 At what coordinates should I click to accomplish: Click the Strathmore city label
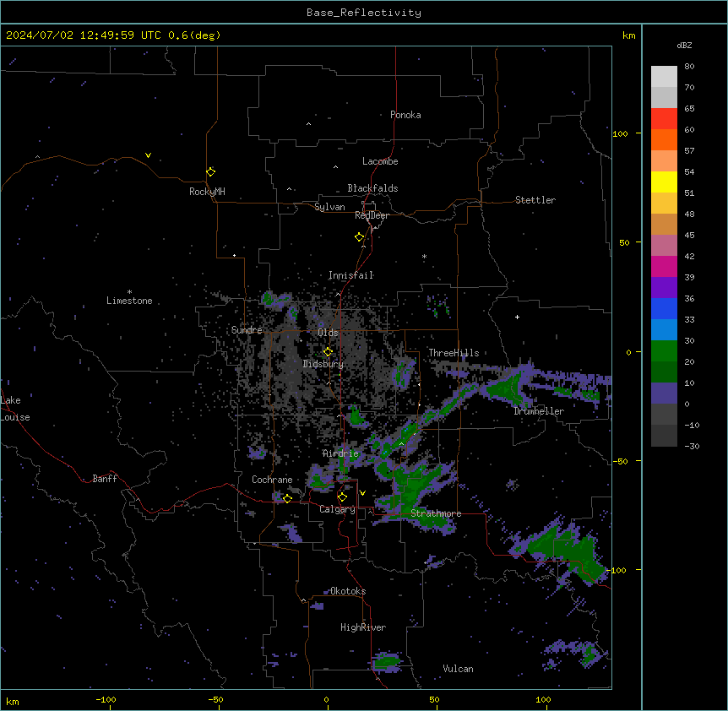pyautogui.click(x=436, y=513)
